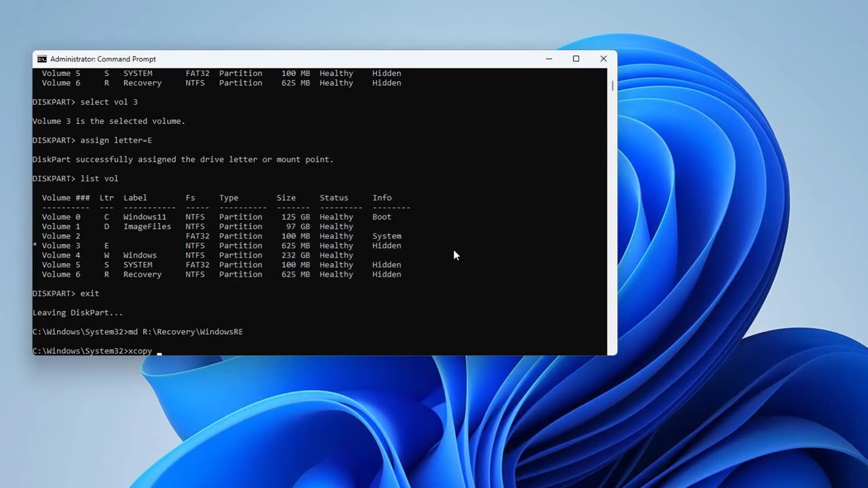Click '97 GB' size value
868x488 pixels.
tap(298, 226)
